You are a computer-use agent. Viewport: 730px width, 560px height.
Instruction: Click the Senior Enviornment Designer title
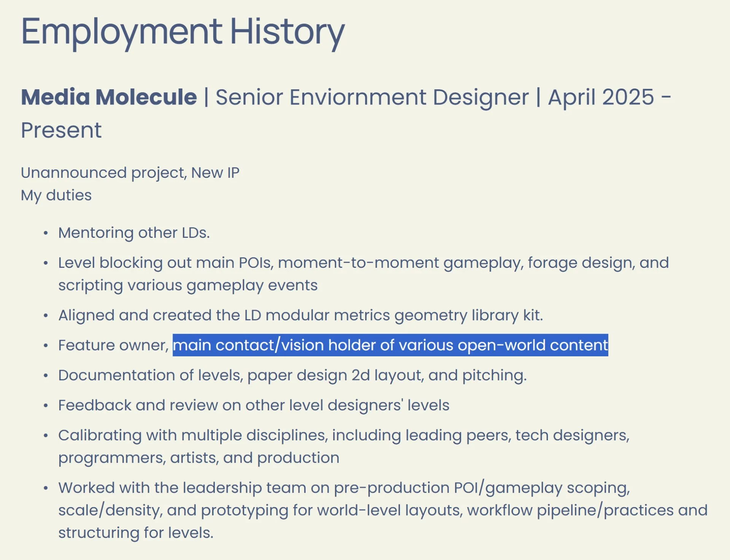coord(372,97)
